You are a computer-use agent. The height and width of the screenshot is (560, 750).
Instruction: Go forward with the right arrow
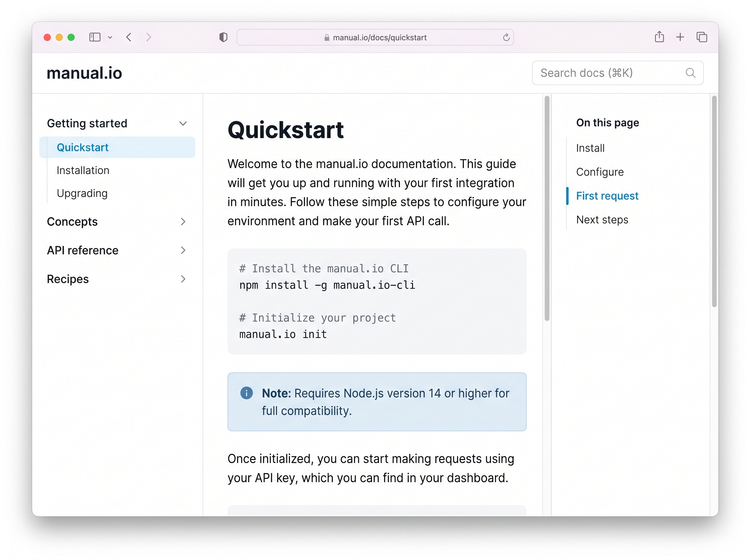(148, 37)
